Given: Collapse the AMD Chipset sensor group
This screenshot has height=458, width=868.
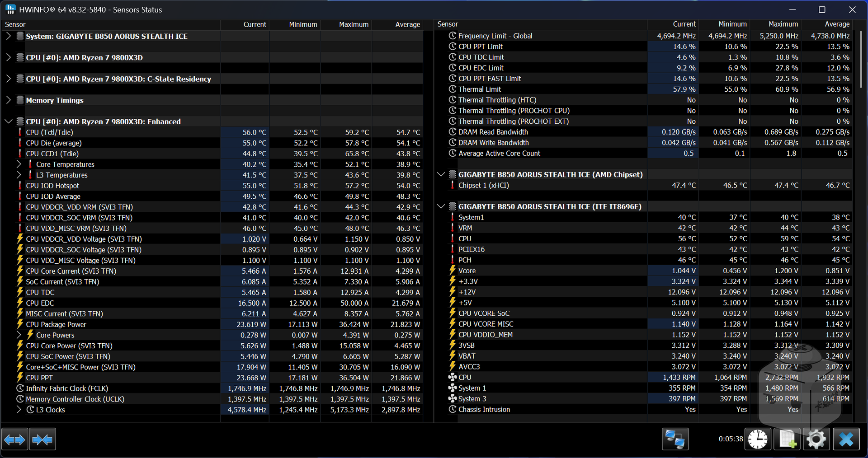Looking at the screenshot, I should point(441,174).
